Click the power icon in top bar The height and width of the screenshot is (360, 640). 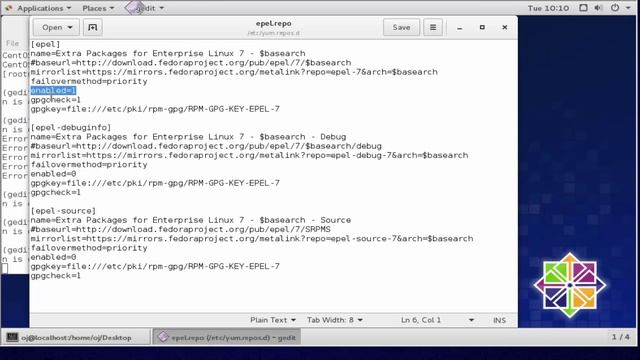tap(615, 8)
